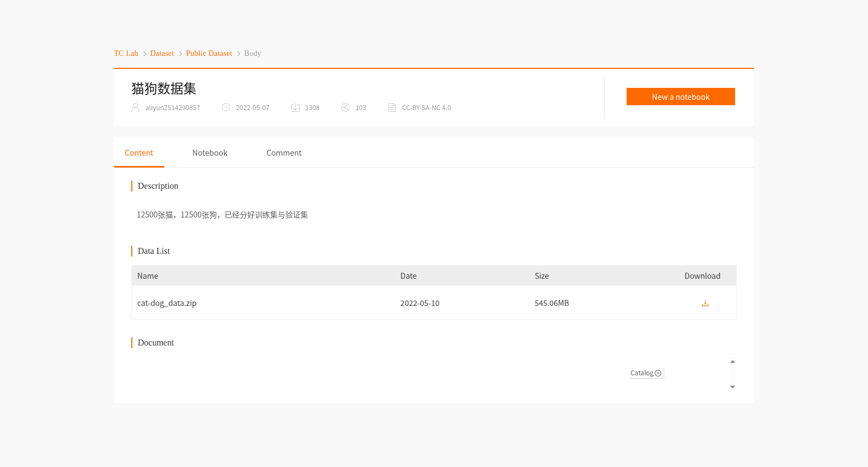Select the cat-dog_data.zip file name

[167, 303]
